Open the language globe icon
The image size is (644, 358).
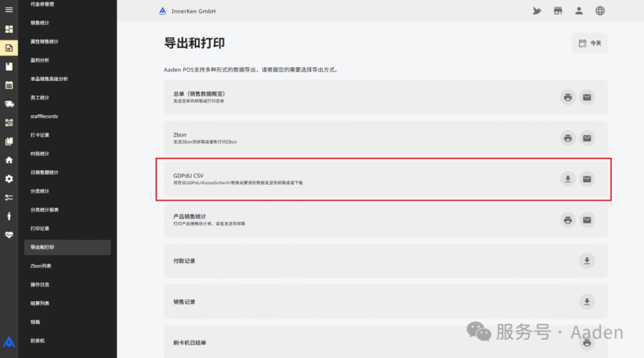[600, 11]
